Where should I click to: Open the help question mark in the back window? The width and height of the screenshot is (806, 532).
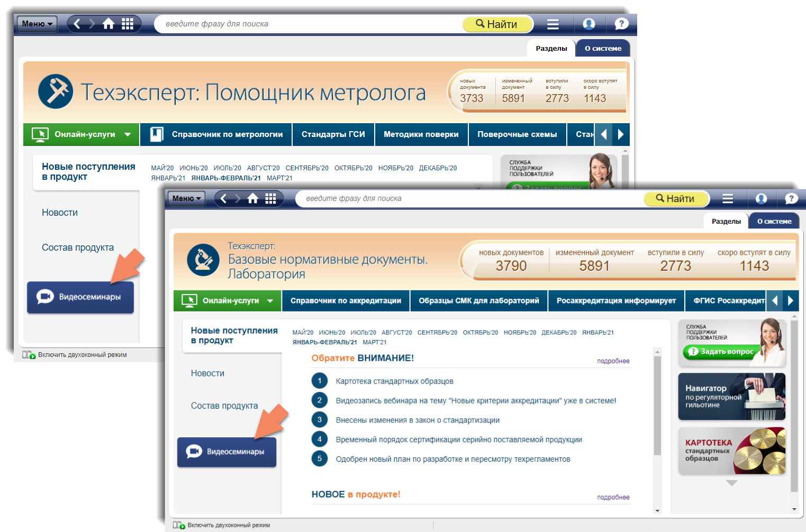tap(621, 24)
